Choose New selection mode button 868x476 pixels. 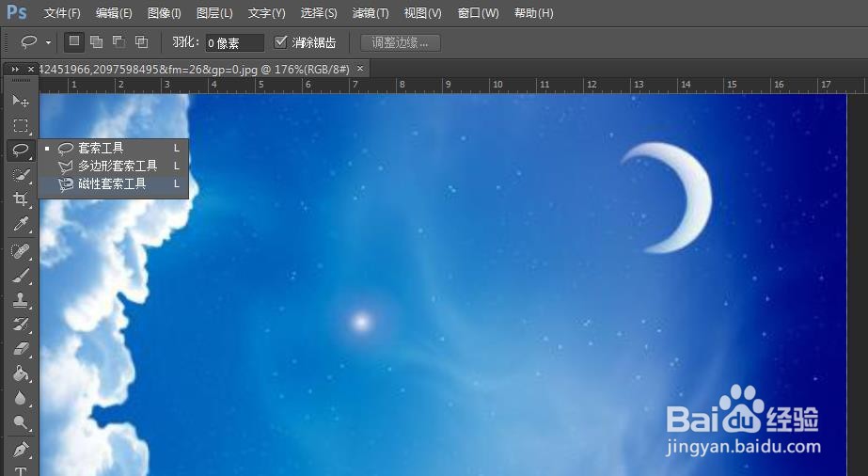(x=74, y=42)
